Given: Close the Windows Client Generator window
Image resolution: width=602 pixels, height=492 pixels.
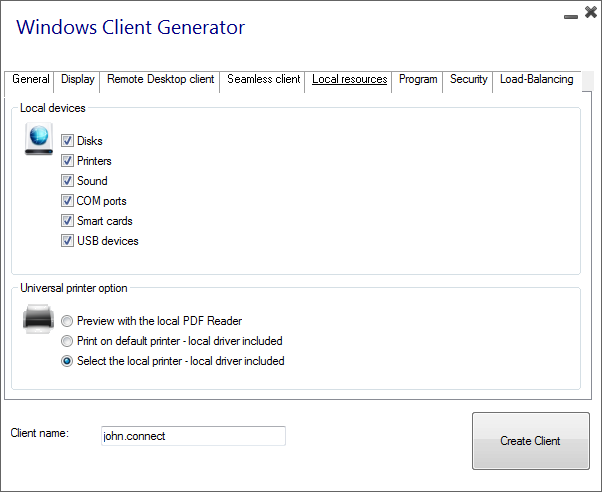Looking at the screenshot, I should [x=591, y=12].
